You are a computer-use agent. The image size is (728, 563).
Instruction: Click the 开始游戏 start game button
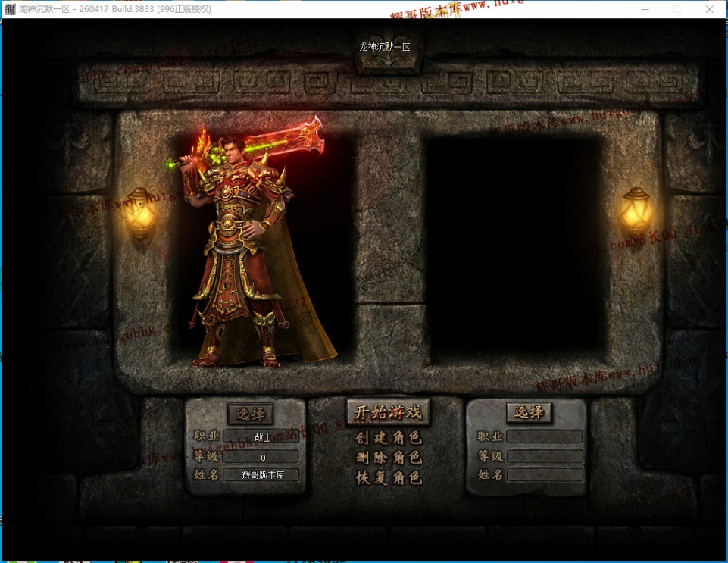click(x=388, y=411)
